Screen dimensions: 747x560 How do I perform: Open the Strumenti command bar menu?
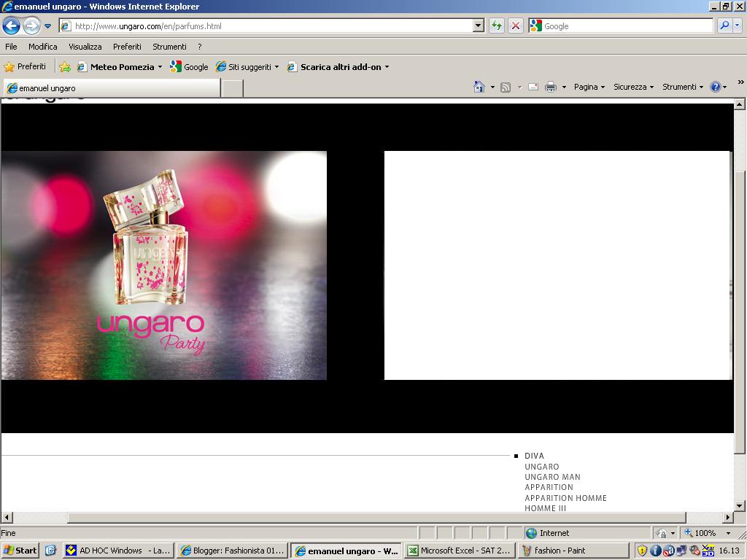coord(683,87)
